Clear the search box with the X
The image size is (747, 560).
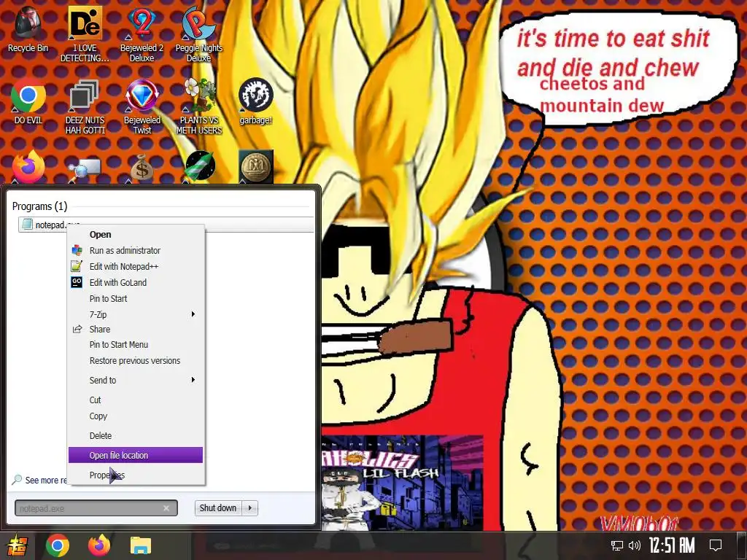(166, 508)
